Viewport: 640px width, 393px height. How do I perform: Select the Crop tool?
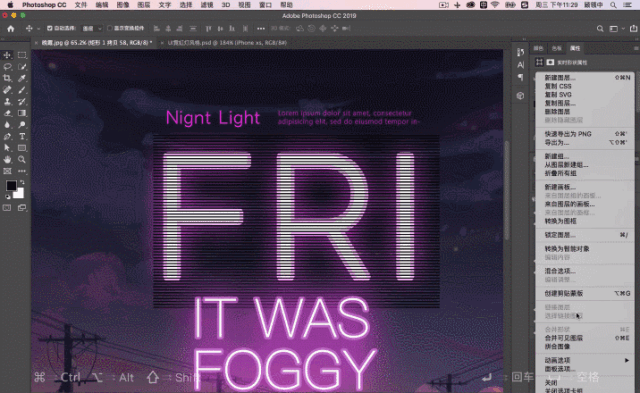pos(7,78)
